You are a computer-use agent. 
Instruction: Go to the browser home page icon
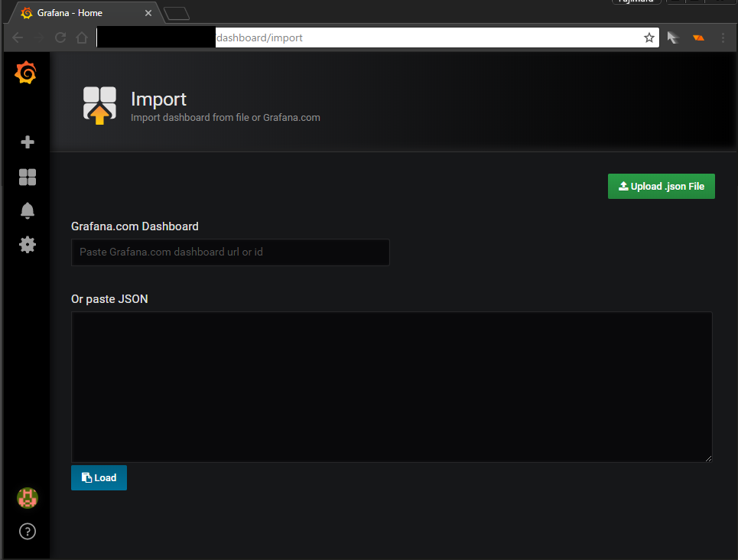point(82,37)
